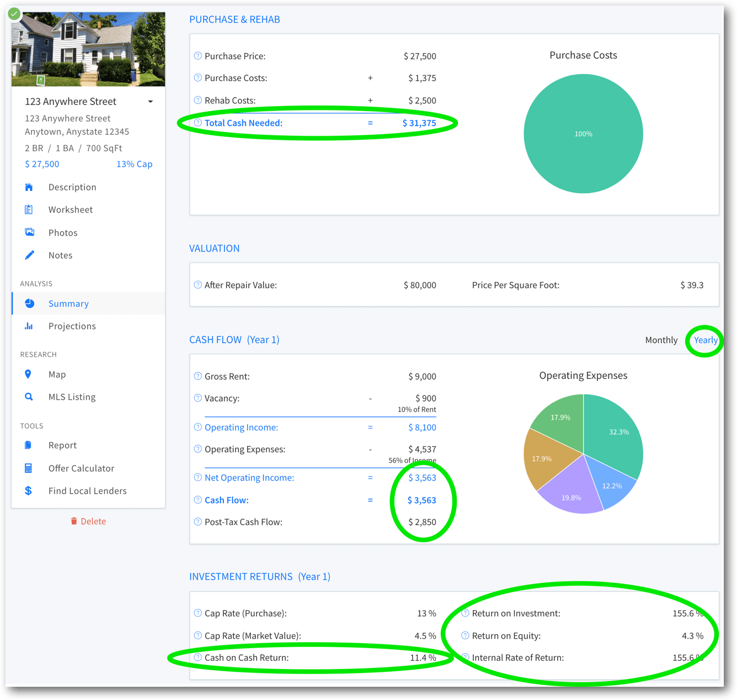Click help icon next to Rehab Costs
This screenshot has height=700, width=737.
tap(197, 100)
